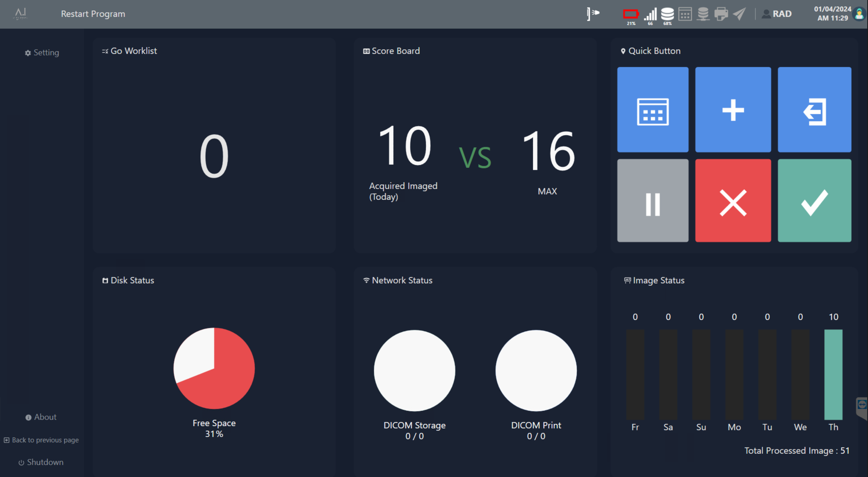The width and height of the screenshot is (868, 477).
Task: Click the acquired images number 10
Action: 405,145
